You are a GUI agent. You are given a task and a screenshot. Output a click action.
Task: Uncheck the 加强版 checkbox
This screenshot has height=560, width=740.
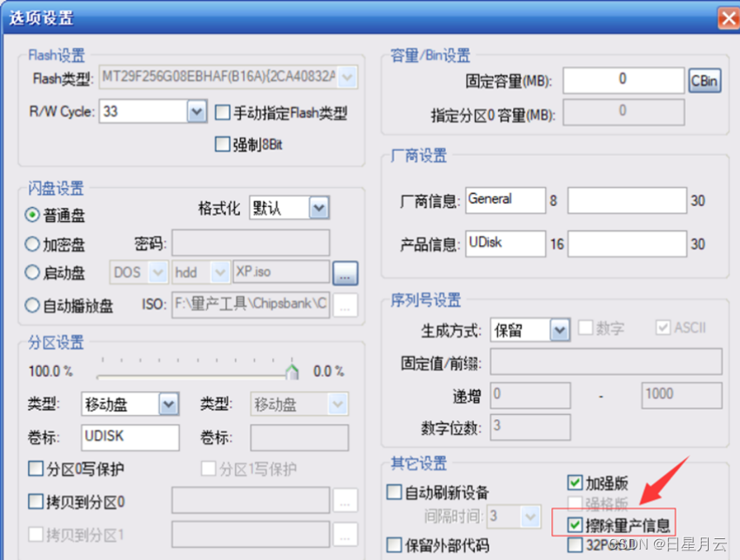575,483
